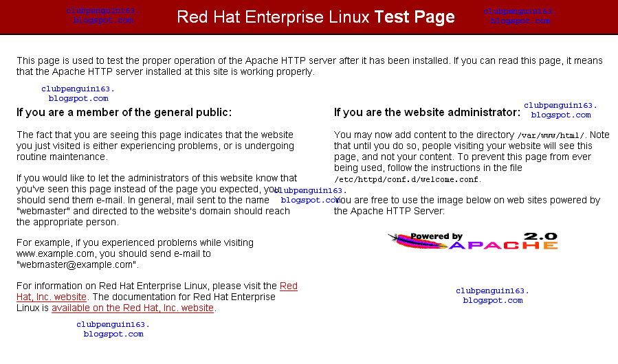Click the /var/www/html/ directory path text
This screenshot has height=364, width=618.
[551, 136]
